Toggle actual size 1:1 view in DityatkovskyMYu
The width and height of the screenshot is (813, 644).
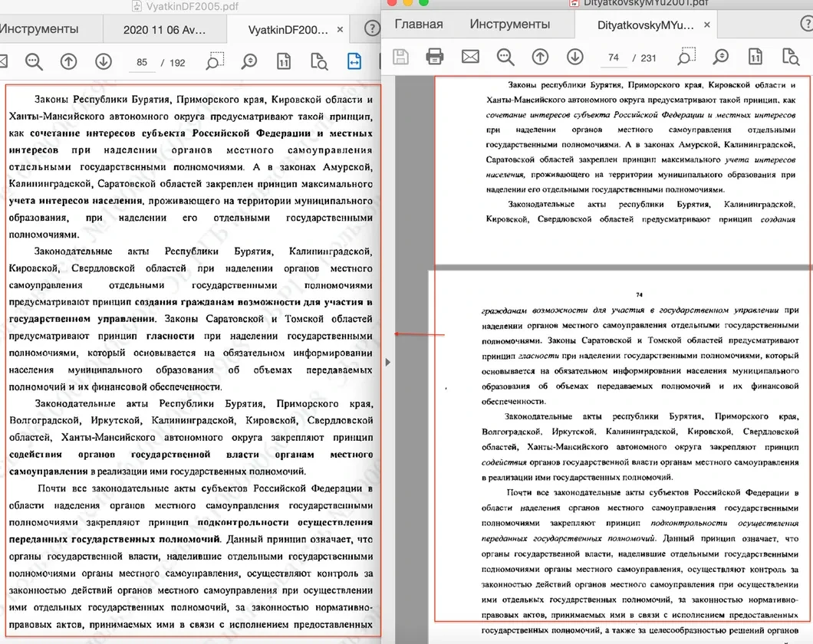[755, 56]
